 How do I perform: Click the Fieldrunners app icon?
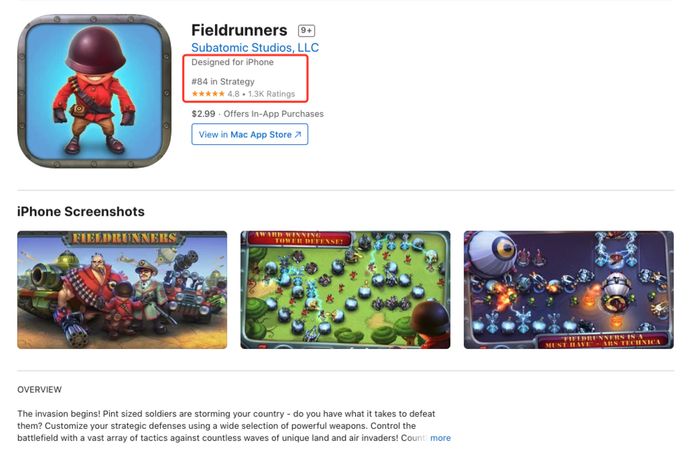94,91
